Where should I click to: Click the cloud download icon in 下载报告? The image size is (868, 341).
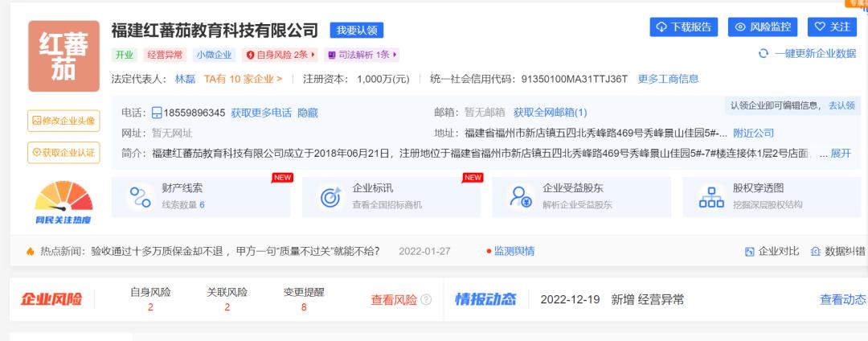point(661,27)
